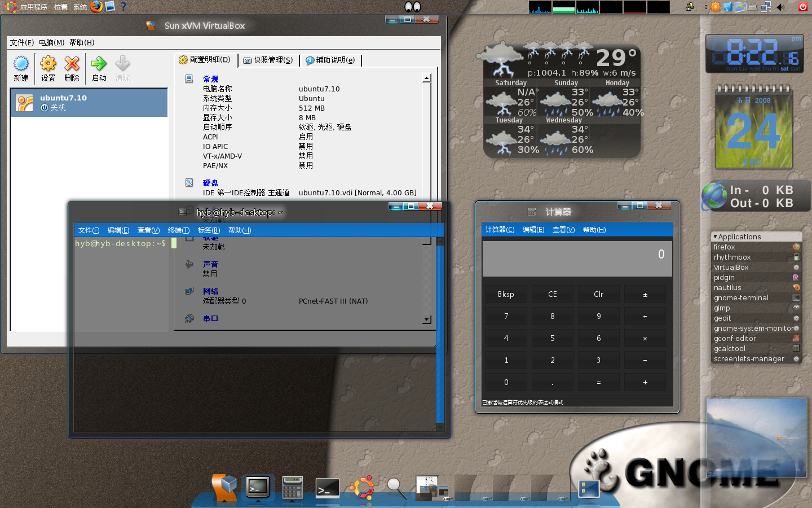Click the Clr button in calculator
This screenshot has height=508, width=812.
(x=599, y=294)
